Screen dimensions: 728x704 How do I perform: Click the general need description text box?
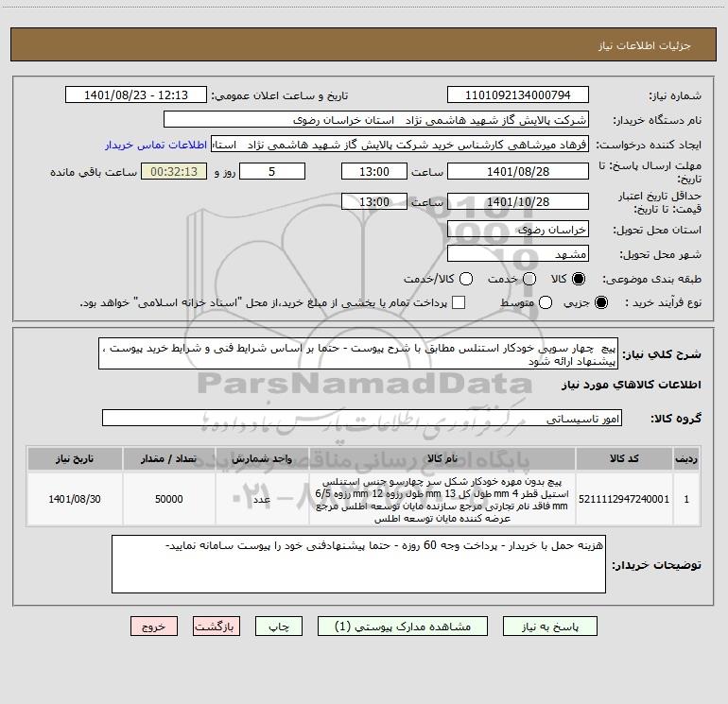click(358, 353)
